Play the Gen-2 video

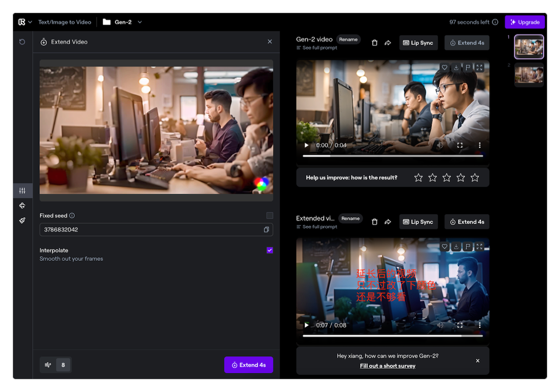[306, 145]
